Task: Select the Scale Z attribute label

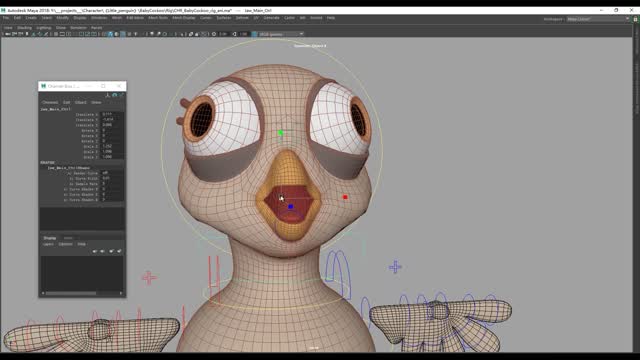Action: [x=91, y=157]
